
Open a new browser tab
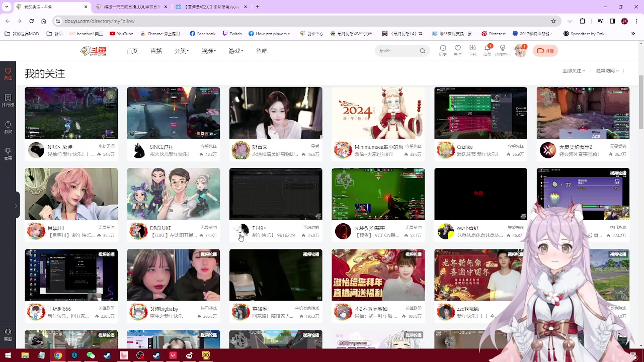tap(258, 7)
